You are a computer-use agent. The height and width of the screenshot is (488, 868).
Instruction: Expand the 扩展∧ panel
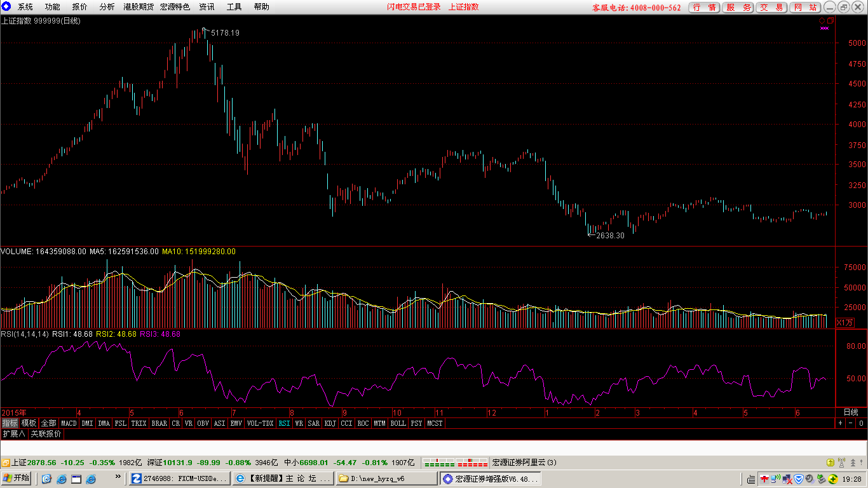[x=14, y=434]
